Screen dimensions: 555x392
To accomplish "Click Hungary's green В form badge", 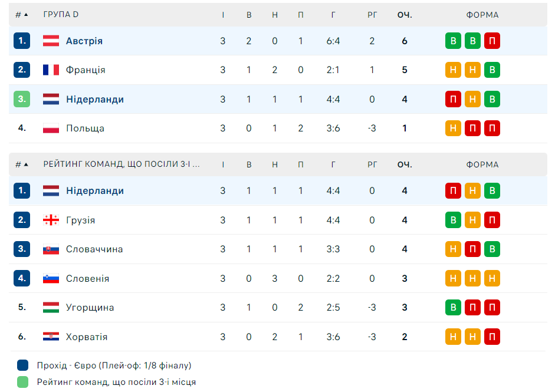I will (x=453, y=307).
